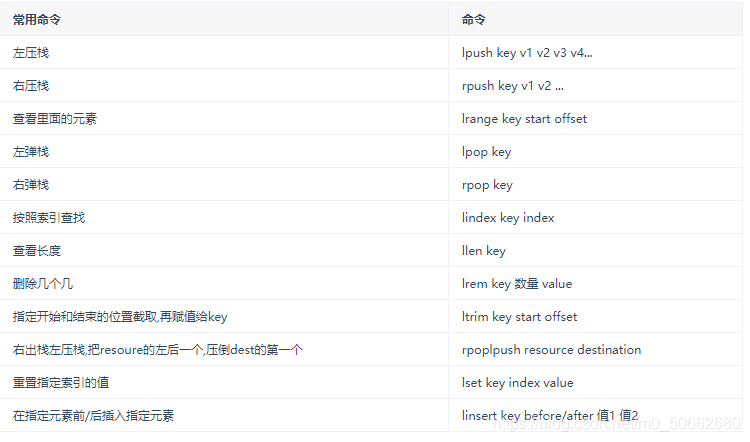Select the 右出栈左压栈 description cell
This screenshot has height=442, width=750.
click(224, 350)
